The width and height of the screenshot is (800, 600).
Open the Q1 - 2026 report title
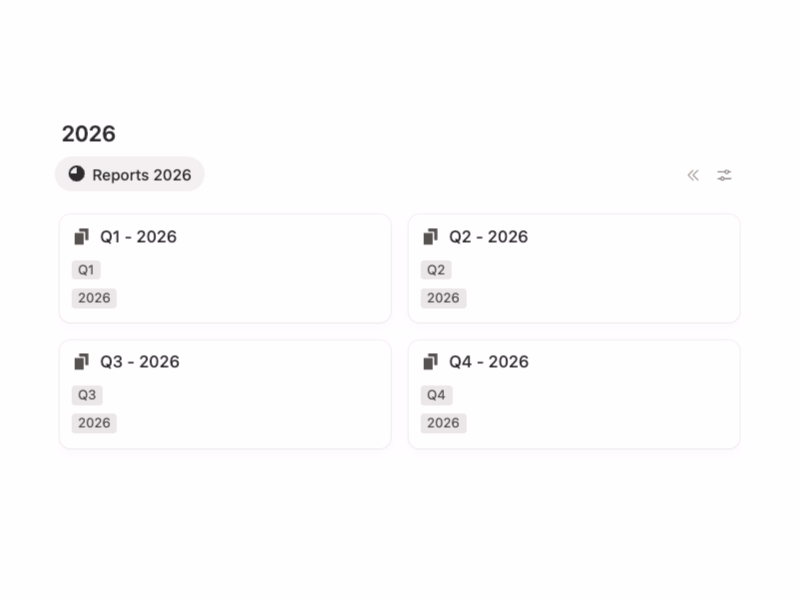138,237
